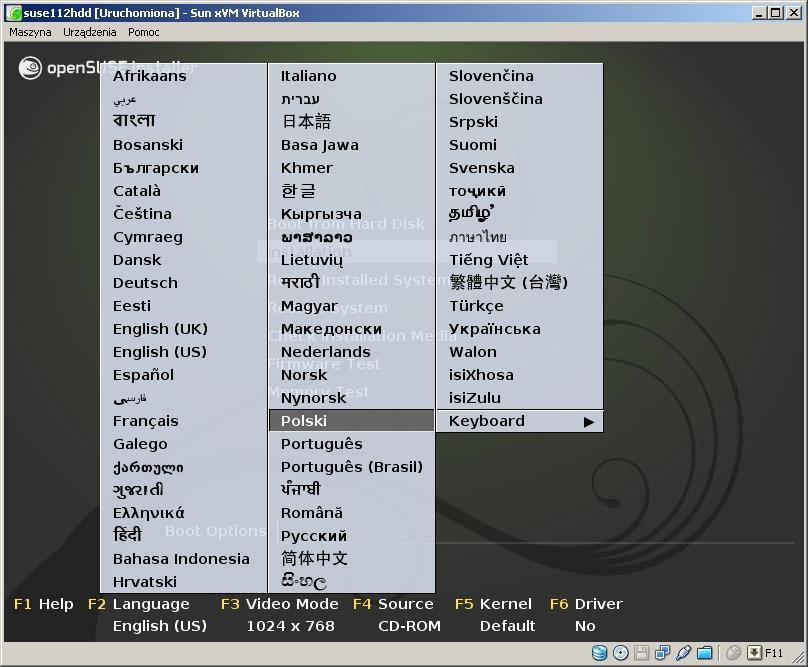808x667 pixels.
Task: Open the Maszyna menu
Action: pos(30,32)
